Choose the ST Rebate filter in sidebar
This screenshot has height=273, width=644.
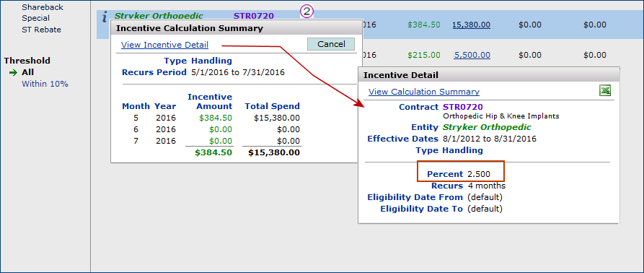tap(42, 30)
